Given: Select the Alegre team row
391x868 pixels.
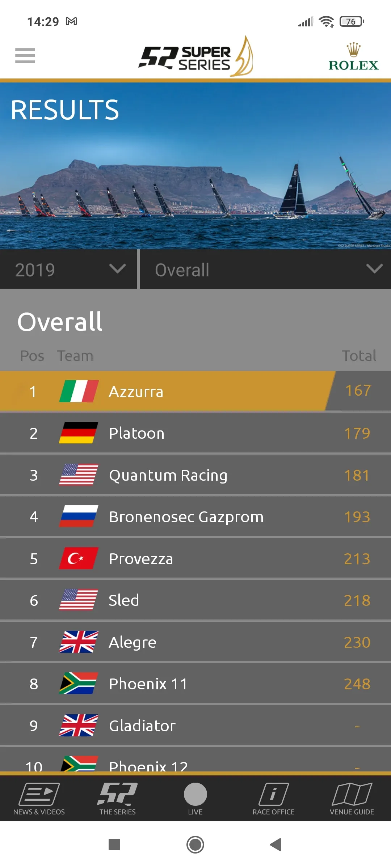Looking at the screenshot, I should click(x=195, y=642).
